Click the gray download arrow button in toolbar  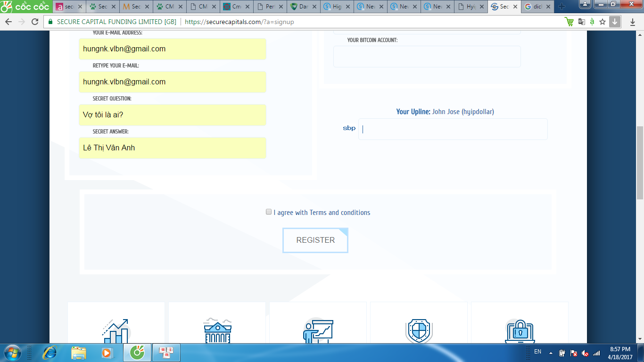coord(615,22)
